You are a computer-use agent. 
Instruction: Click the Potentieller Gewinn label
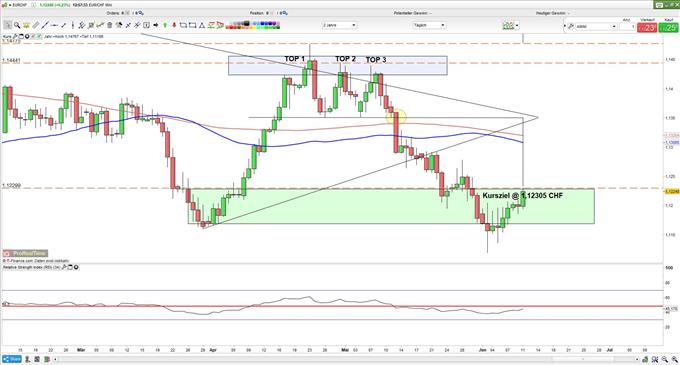pyautogui.click(x=411, y=13)
